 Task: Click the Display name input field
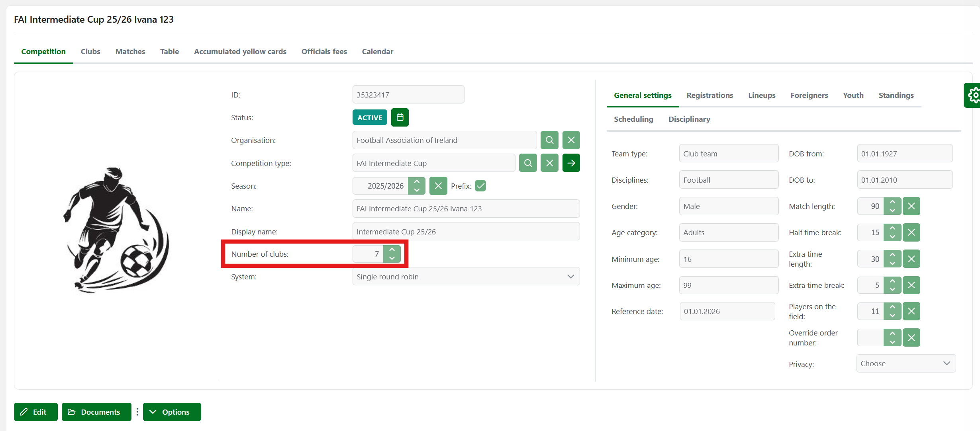466,232
